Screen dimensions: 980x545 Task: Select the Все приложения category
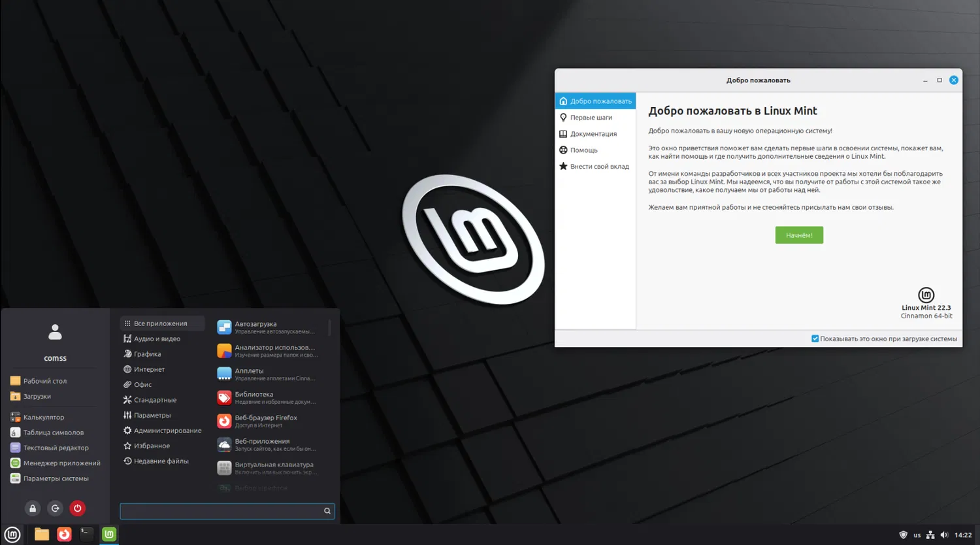[x=162, y=323]
